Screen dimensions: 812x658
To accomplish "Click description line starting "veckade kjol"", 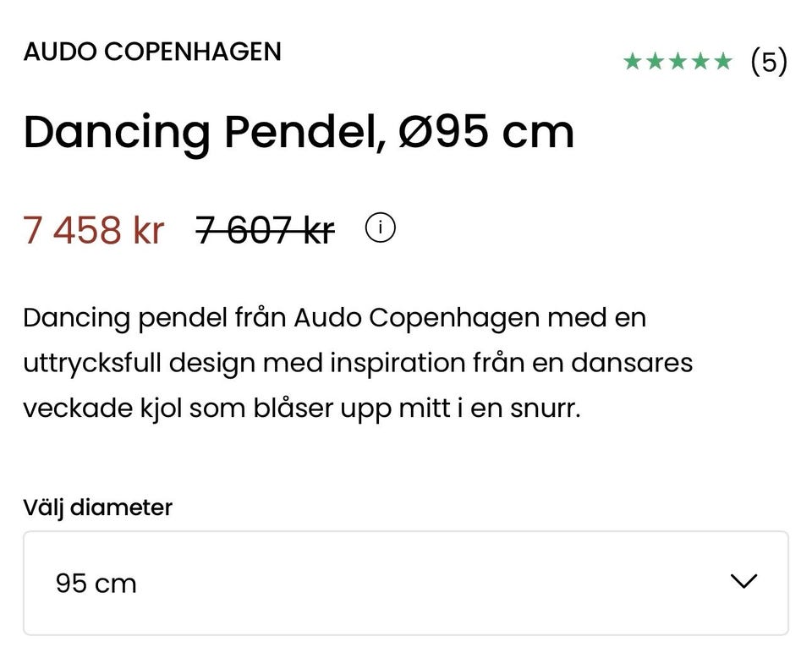I will click(302, 409).
